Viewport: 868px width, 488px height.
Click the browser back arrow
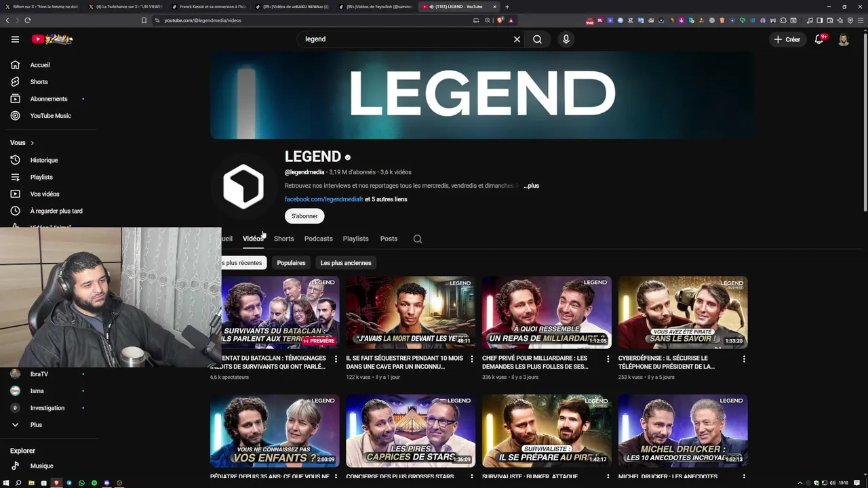pos(7,20)
